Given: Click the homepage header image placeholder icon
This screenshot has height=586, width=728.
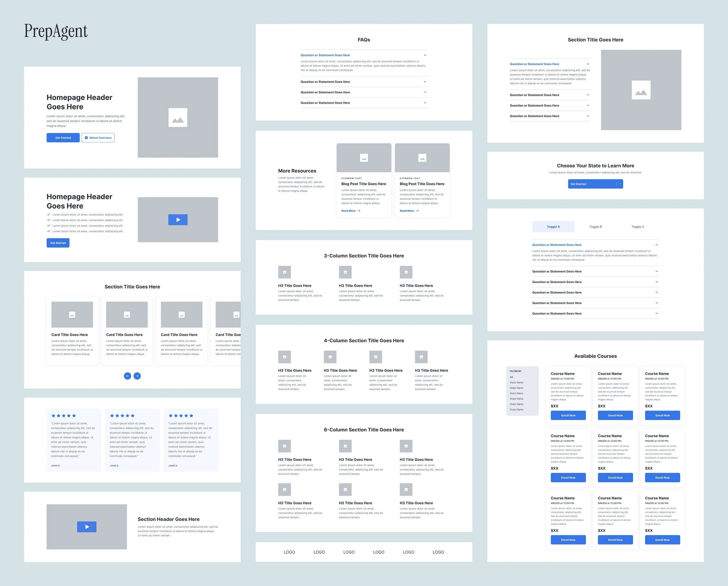Looking at the screenshot, I should (x=178, y=118).
